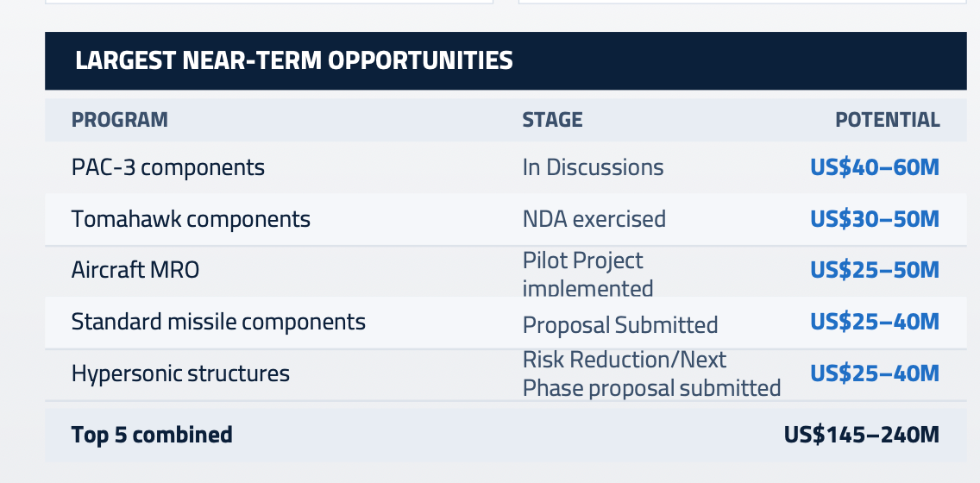Click the US$40–60M potential value
This screenshot has width=980, height=483.
tap(875, 167)
